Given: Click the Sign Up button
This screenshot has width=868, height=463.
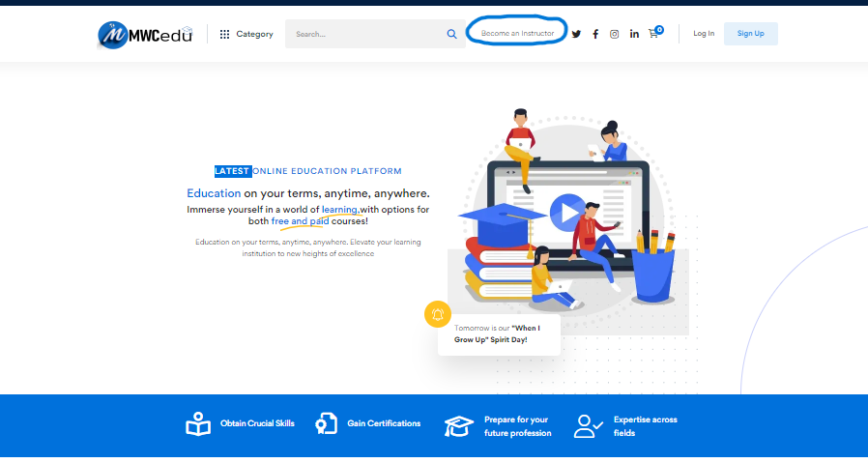Looking at the screenshot, I should [751, 34].
